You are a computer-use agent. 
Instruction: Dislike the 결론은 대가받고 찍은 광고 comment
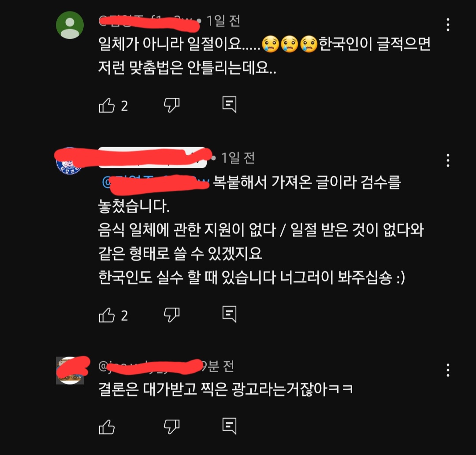(x=172, y=427)
